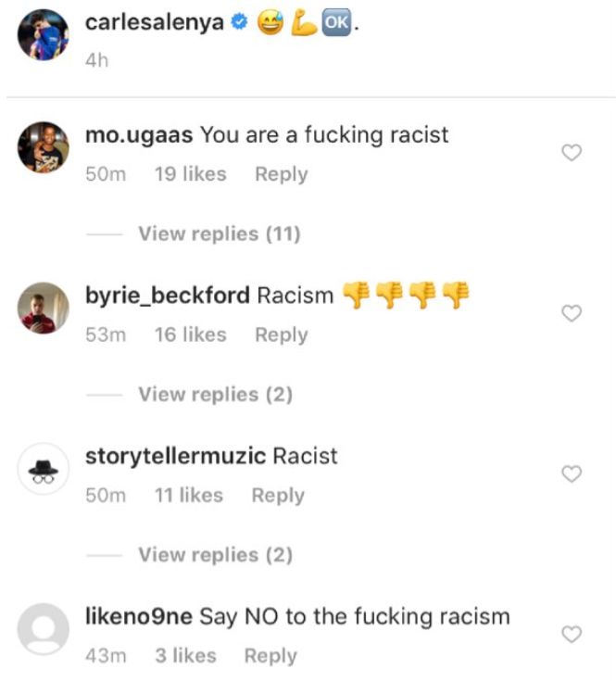The width and height of the screenshot is (616, 681).
Task: Open the 16 likes list for byrie_beckford
Action: click(x=191, y=334)
